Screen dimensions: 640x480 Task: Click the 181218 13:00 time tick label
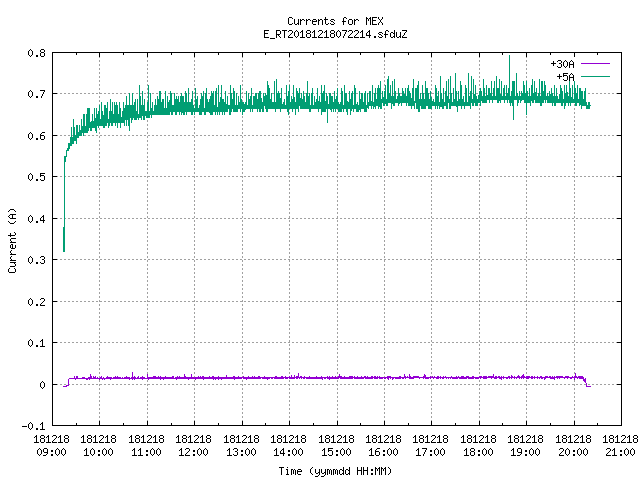(x=242, y=446)
